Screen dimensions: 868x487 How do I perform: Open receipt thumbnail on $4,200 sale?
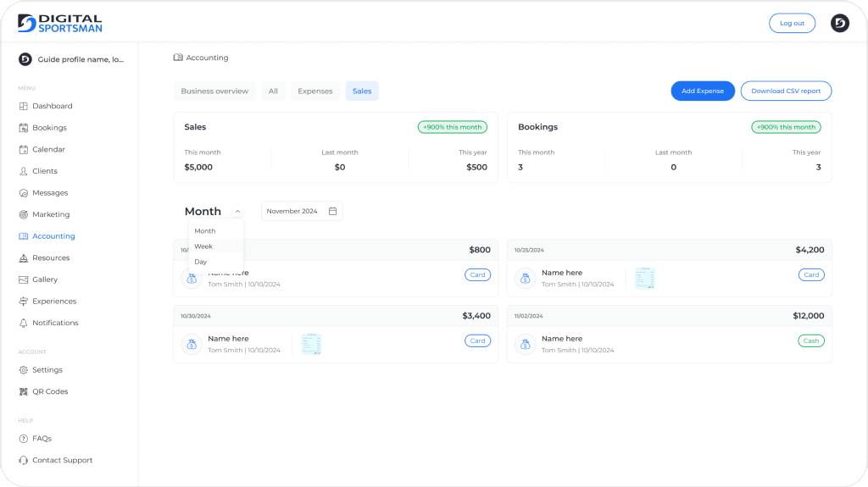(645, 278)
